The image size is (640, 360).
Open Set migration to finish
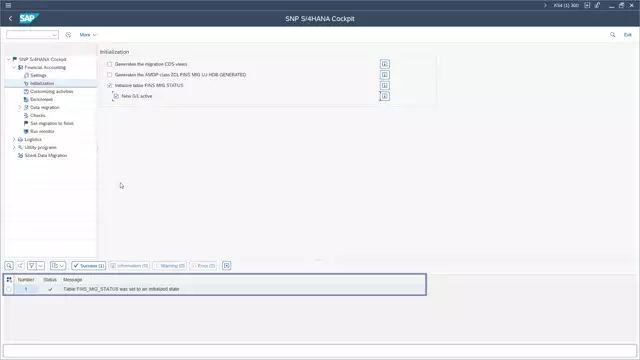[x=52, y=123]
